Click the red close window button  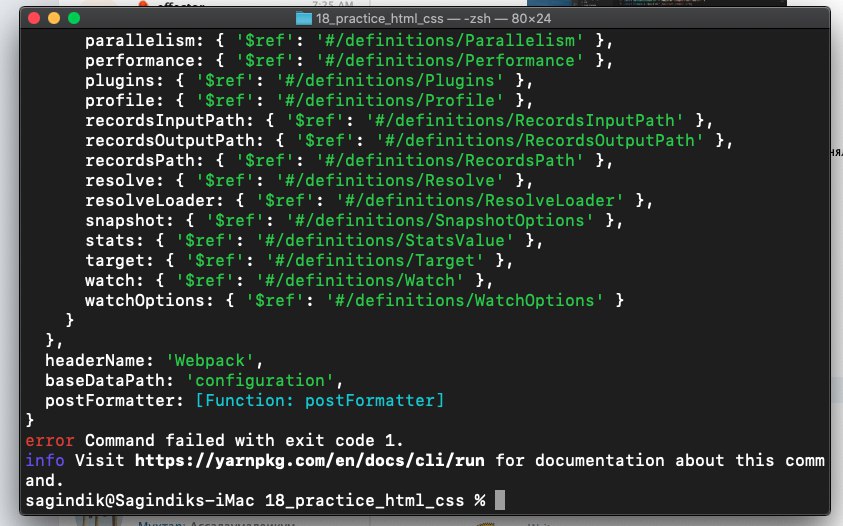(x=34, y=18)
